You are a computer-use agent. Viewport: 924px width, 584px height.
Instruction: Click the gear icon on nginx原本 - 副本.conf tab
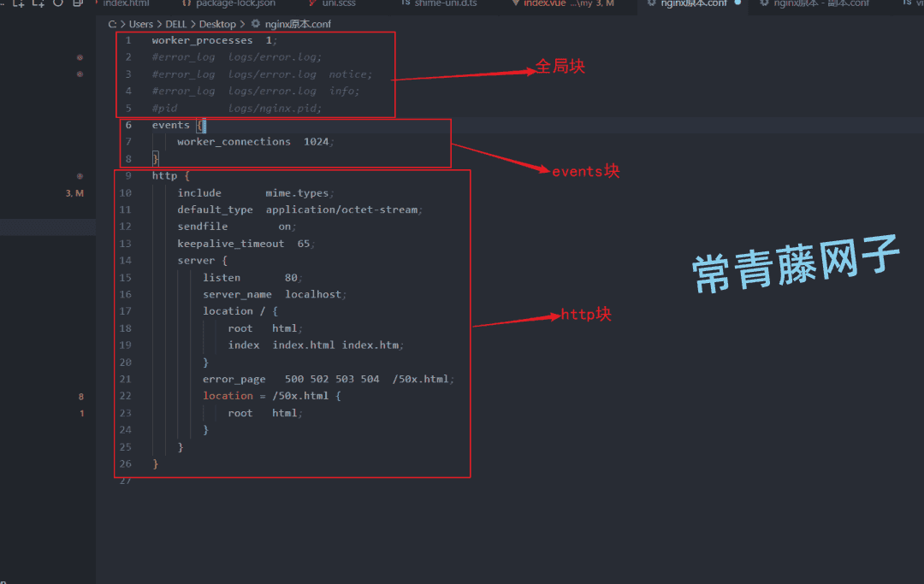click(x=764, y=3)
